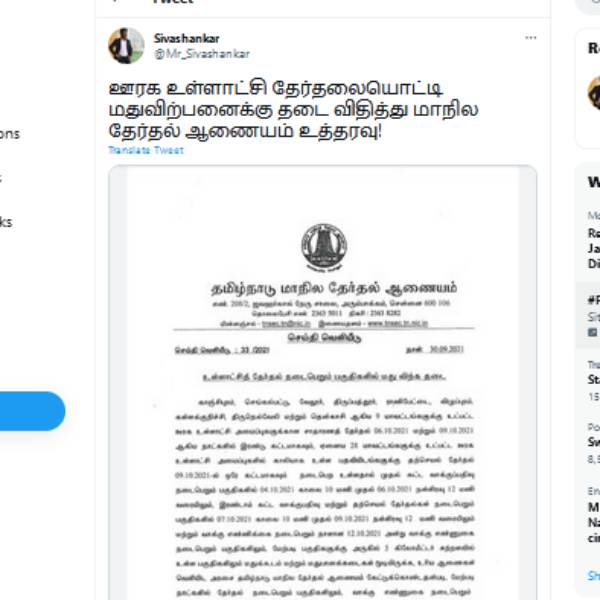Open Bookmarks in the left navigation

(6, 222)
